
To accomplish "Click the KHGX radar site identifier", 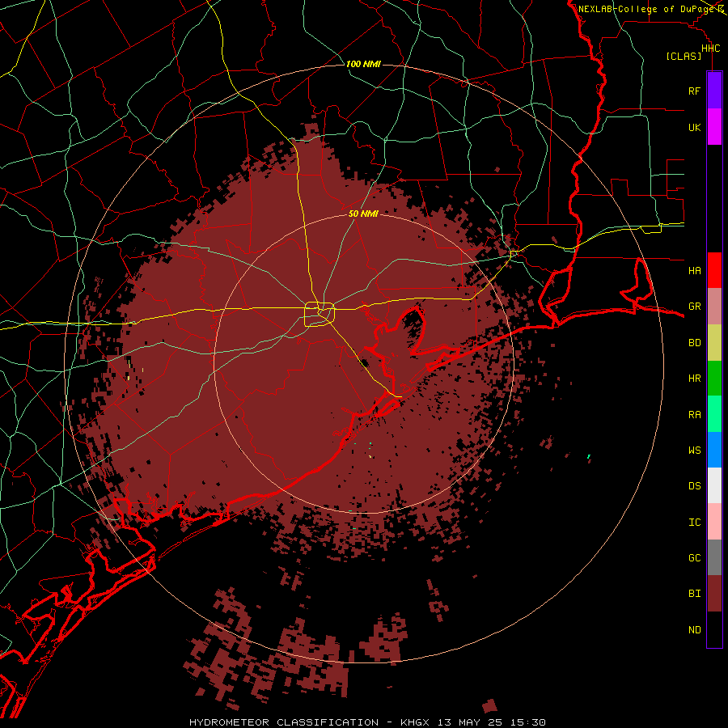I will 416,722.
